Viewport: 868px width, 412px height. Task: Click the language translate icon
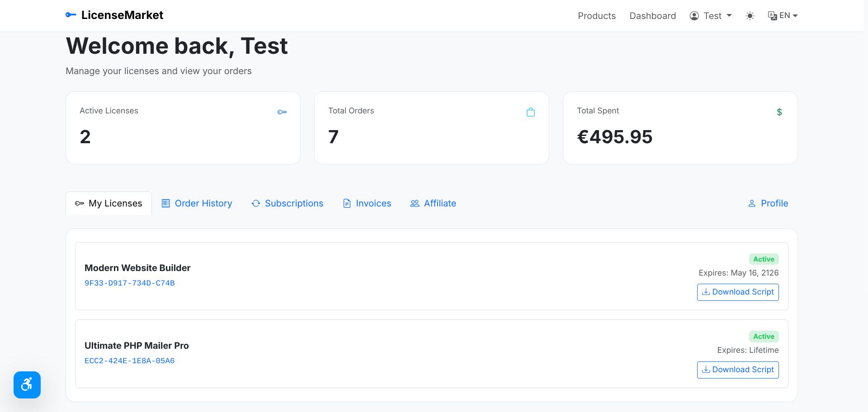pyautogui.click(x=772, y=16)
